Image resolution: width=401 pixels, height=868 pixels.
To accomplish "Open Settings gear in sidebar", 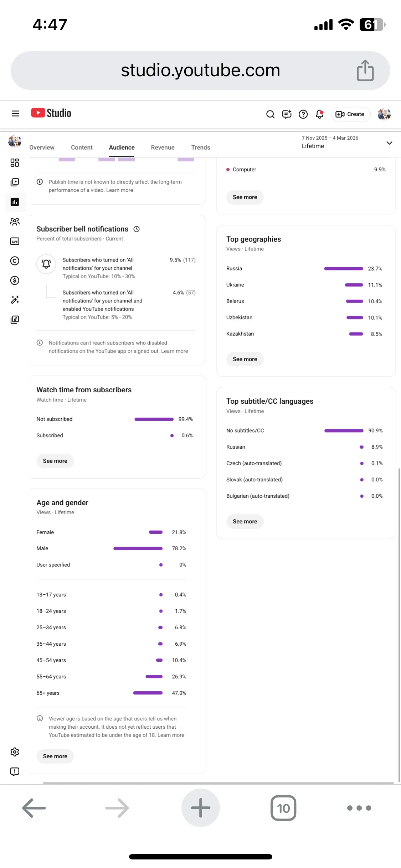I will coord(15,752).
